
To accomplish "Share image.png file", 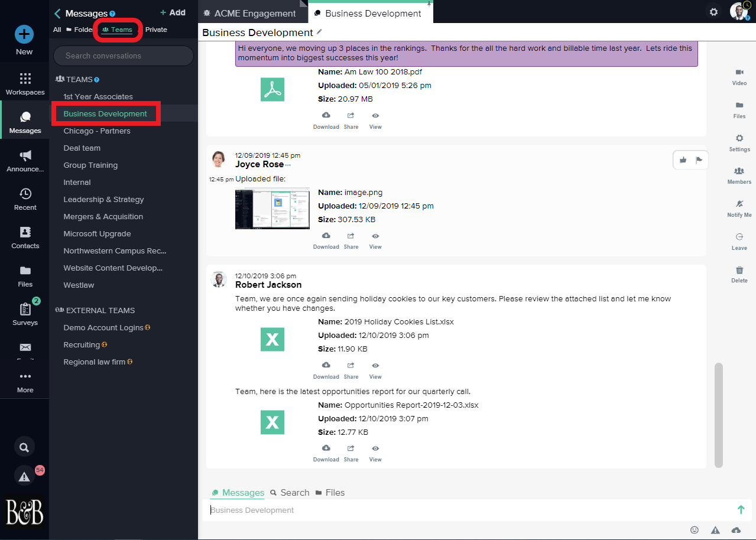I will tap(351, 240).
